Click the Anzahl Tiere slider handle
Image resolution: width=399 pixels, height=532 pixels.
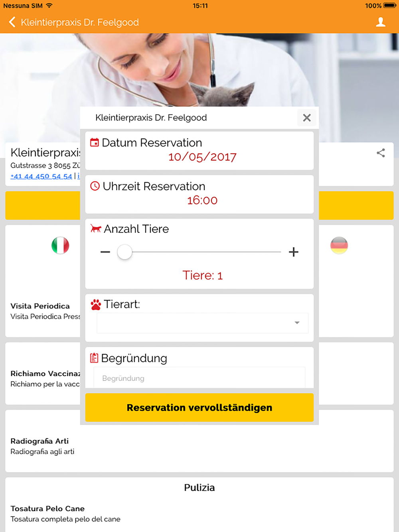pyautogui.click(x=124, y=252)
